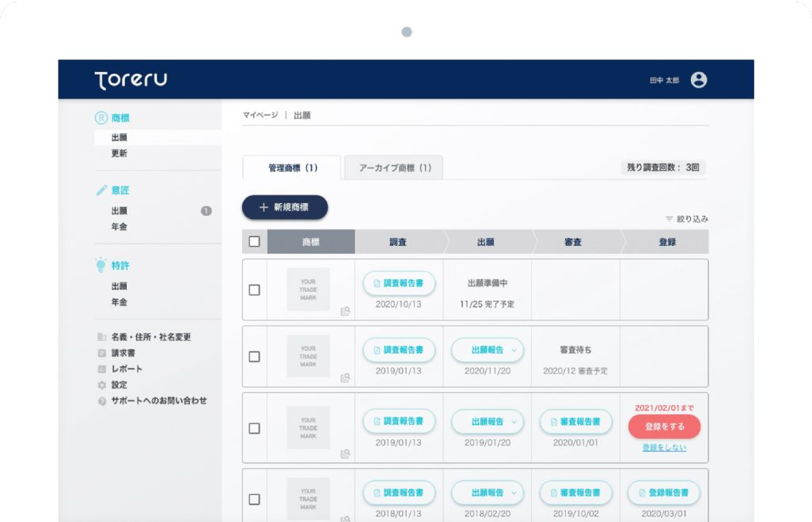Click image search icon in 審査待ち row

[345, 378]
